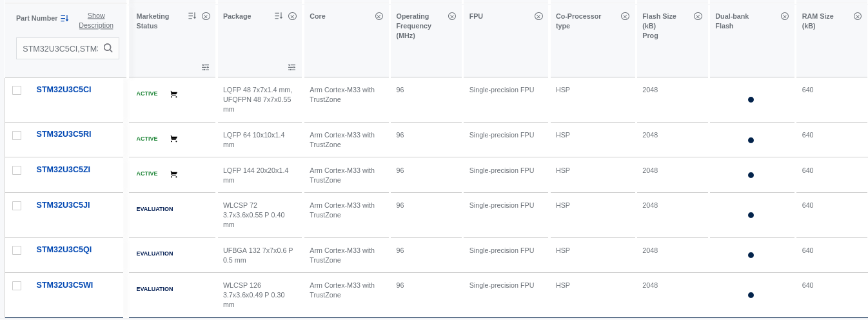Click package cell LQFP 144 20x20x1.4 mm
This screenshot has width=868, height=320.
coord(256,175)
